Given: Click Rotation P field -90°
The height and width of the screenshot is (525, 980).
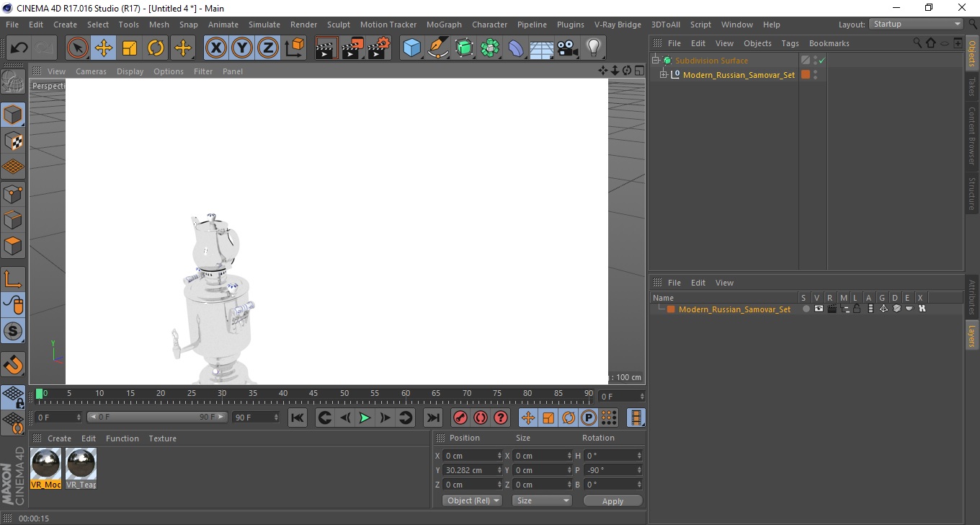Looking at the screenshot, I should 612,470.
